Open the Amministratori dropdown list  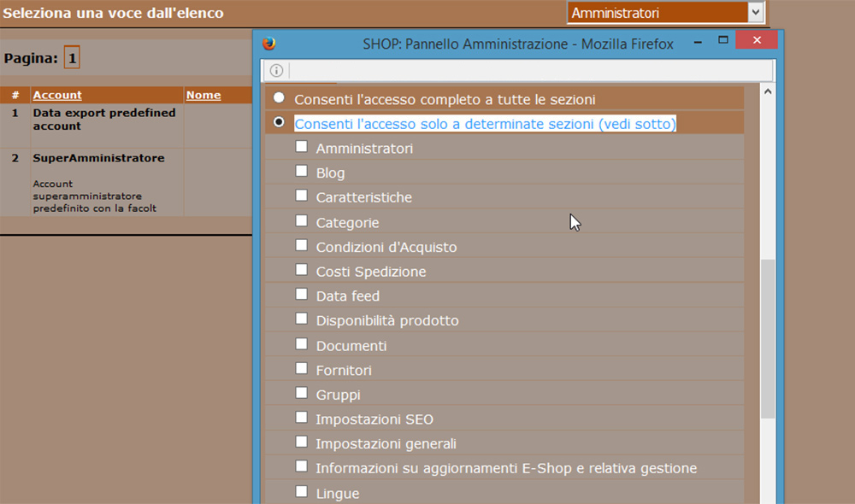click(x=665, y=13)
